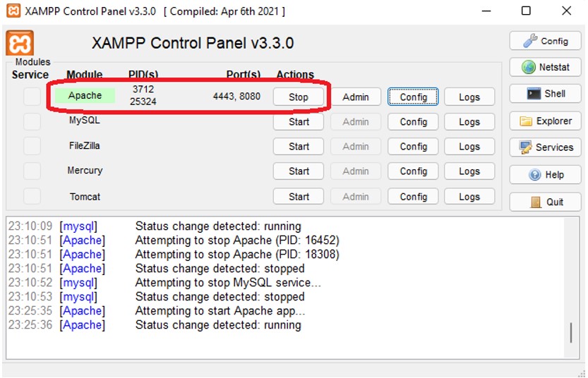The image size is (588, 378).
Task: Click the disabled Mercury Admin button
Action: click(356, 171)
